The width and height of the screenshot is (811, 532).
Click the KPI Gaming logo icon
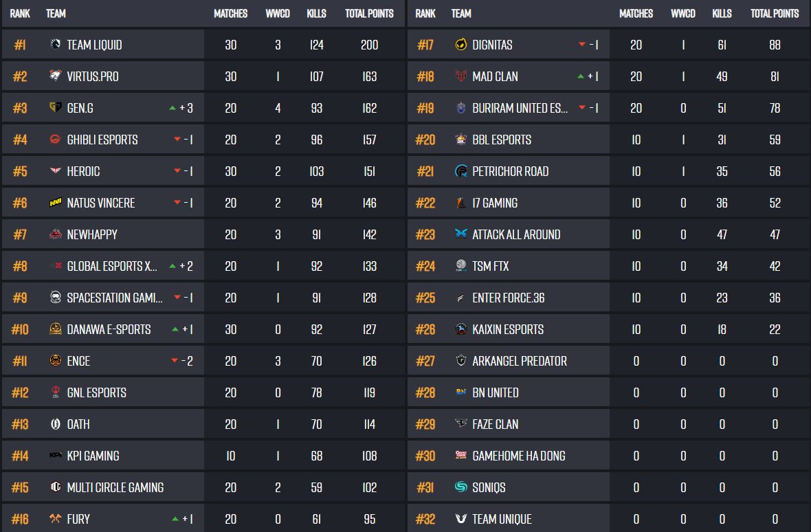point(56,456)
